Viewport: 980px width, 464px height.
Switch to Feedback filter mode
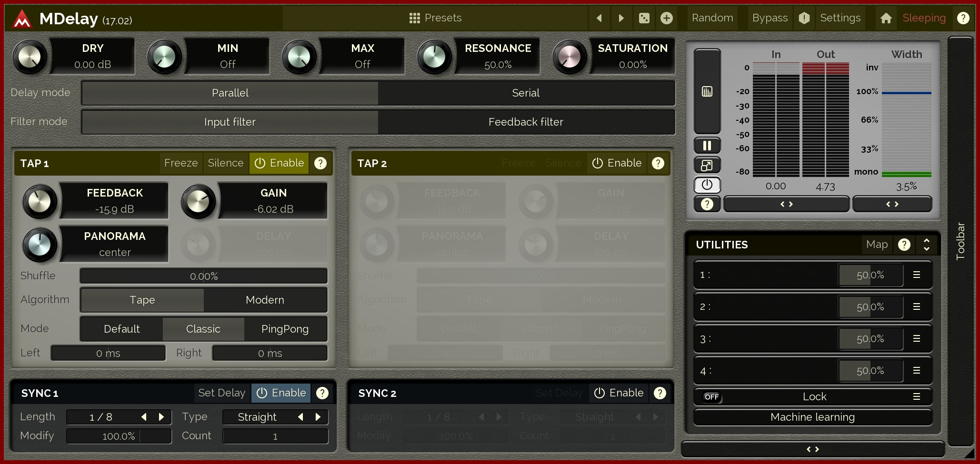526,122
